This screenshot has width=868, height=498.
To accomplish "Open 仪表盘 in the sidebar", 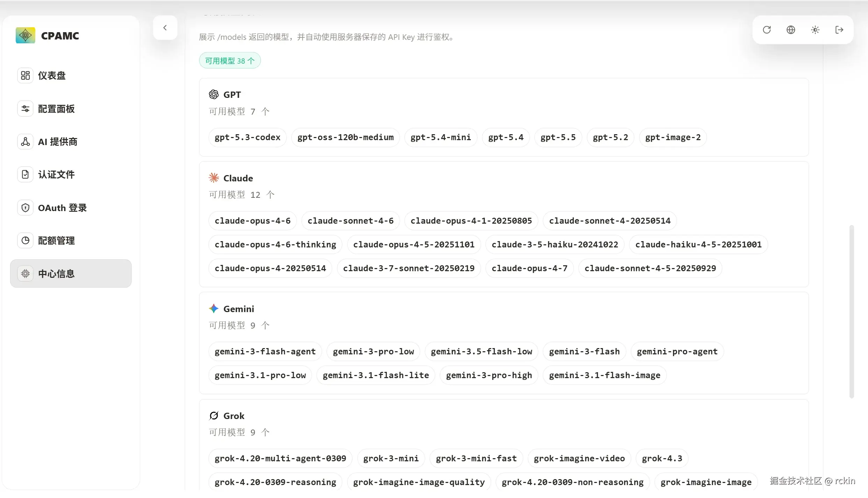I will [x=71, y=75].
